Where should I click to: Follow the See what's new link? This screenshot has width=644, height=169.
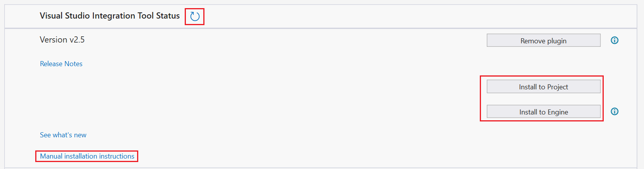(63, 135)
